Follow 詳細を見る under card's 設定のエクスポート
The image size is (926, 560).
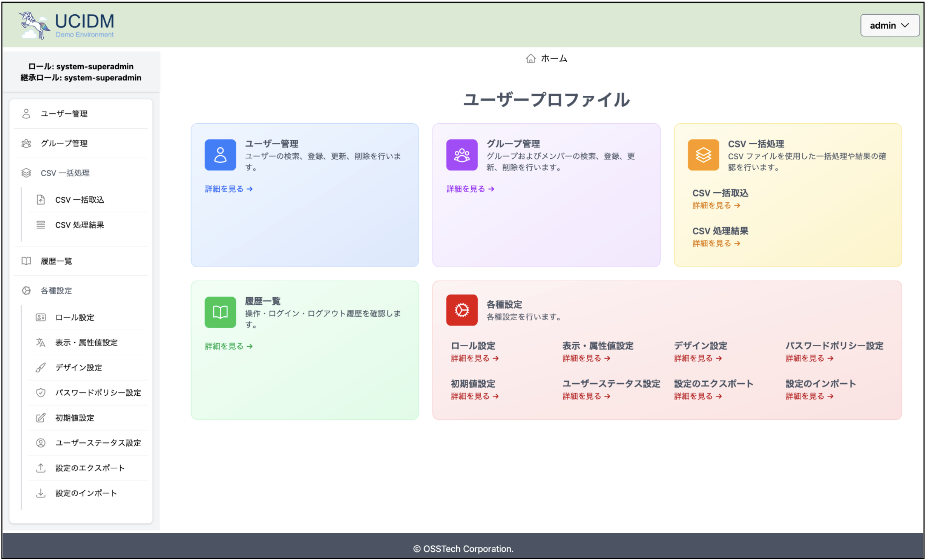coord(698,396)
